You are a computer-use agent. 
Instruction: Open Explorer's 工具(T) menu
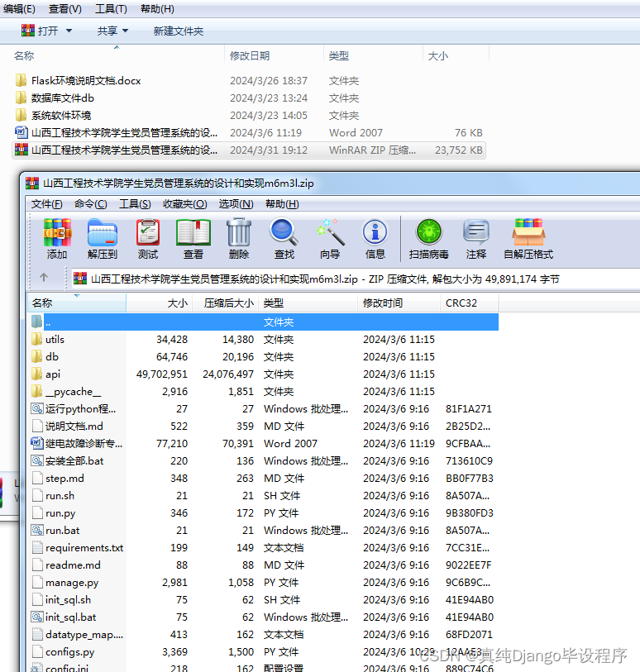pos(111,9)
